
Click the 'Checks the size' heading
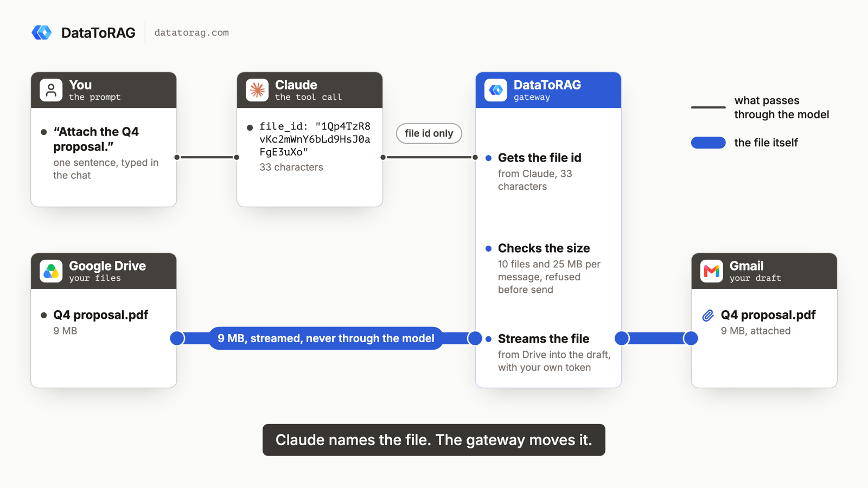point(544,248)
